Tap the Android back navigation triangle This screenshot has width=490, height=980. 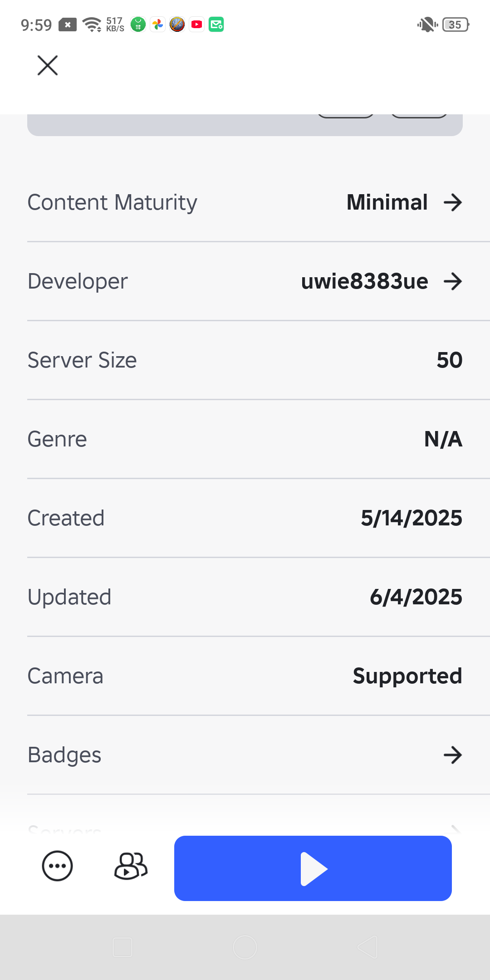coord(367,947)
